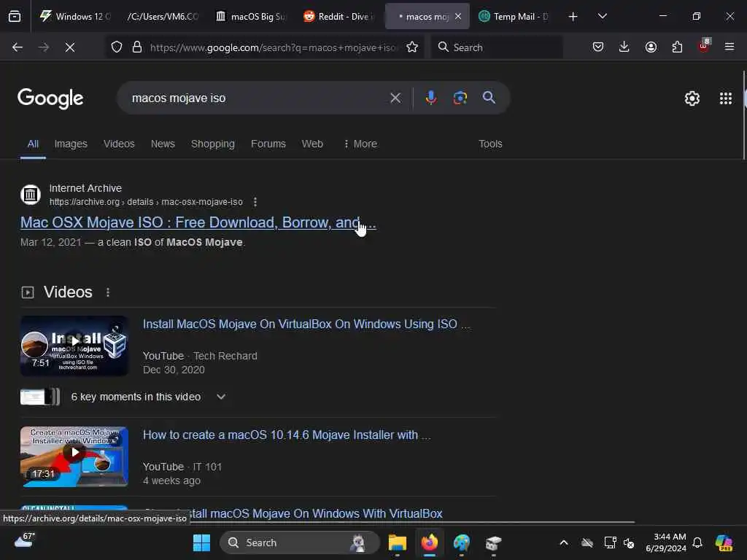
Task: Click the key moments preview thumbnail
Action: 40,397
